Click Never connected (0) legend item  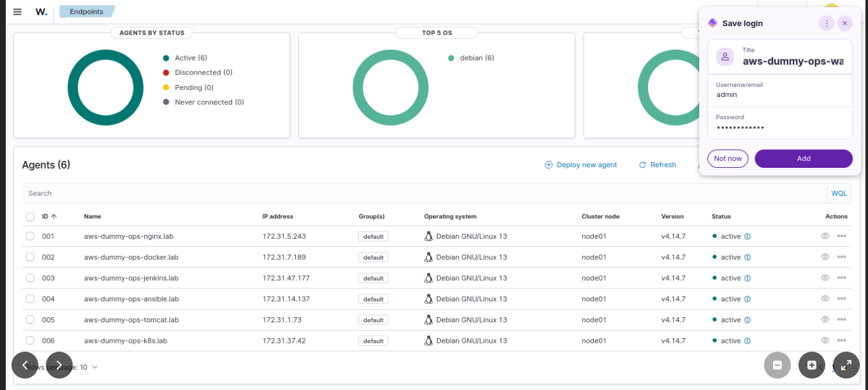click(203, 102)
